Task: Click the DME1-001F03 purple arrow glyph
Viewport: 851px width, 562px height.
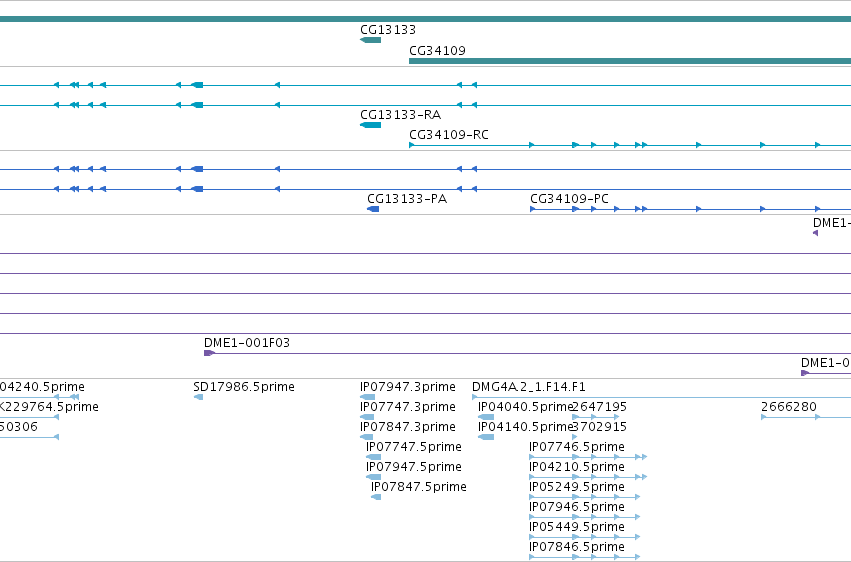Action: [209, 353]
